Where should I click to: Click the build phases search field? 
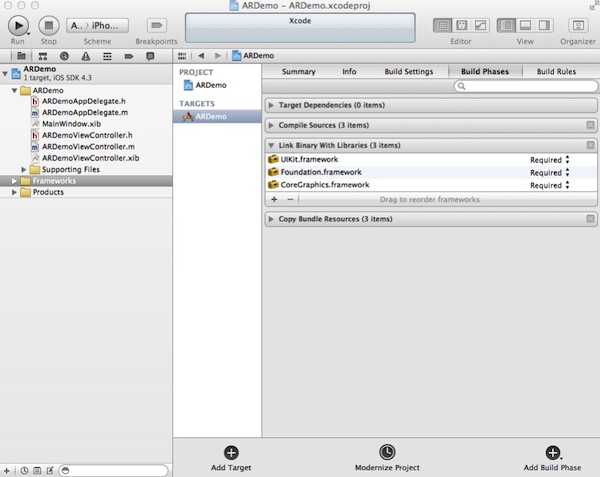coord(526,86)
